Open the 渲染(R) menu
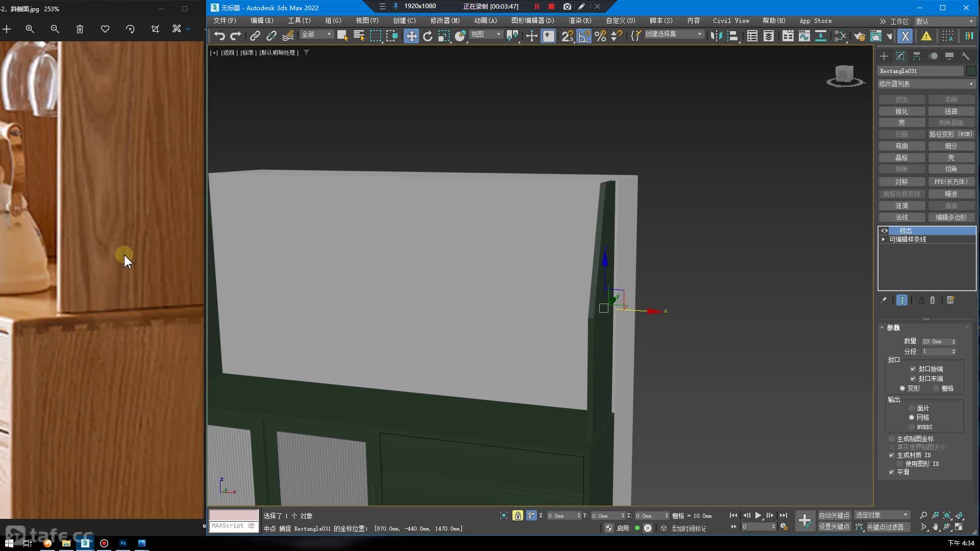The height and width of the screenshot is (551, 980). point(580,21)
